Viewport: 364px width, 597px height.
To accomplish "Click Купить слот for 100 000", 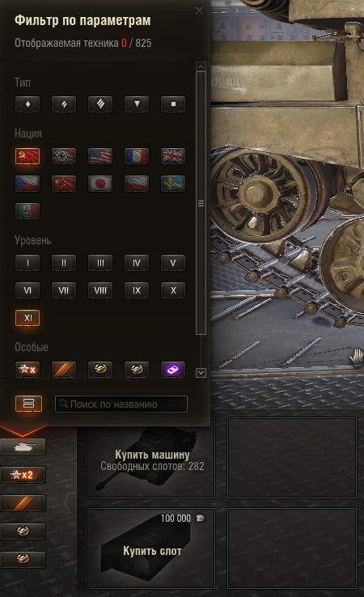I will pos(150,548).
